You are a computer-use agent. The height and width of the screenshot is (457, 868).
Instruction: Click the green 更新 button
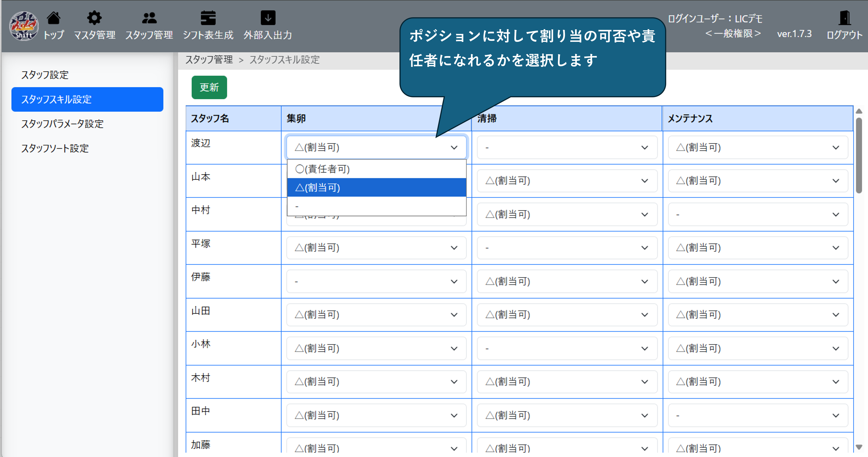209,87
